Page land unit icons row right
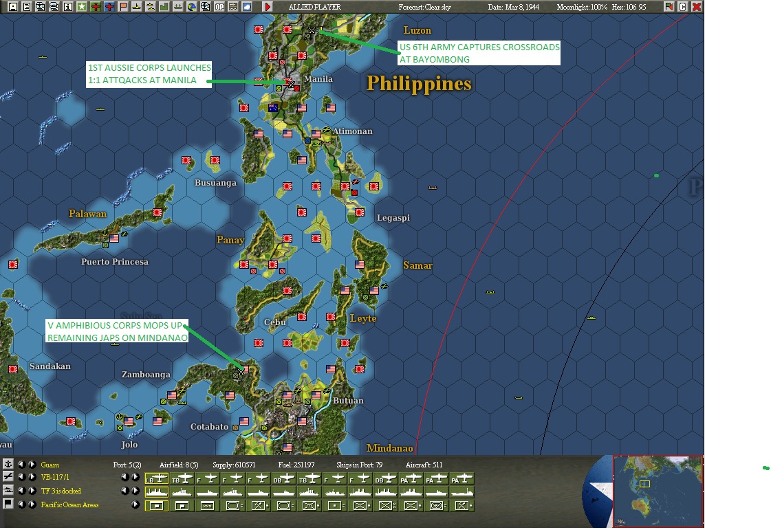This screenshot has width=782, height=532. (x=135, y=504)
